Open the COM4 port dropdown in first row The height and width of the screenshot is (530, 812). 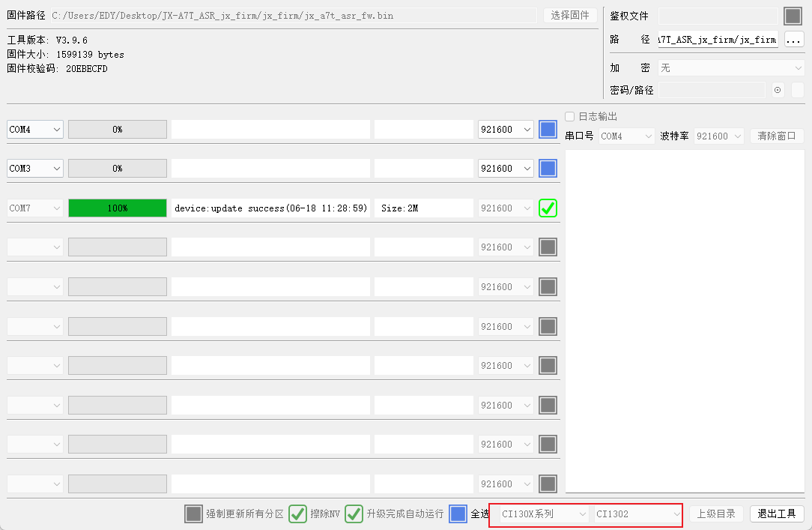[x=35, y=130]
